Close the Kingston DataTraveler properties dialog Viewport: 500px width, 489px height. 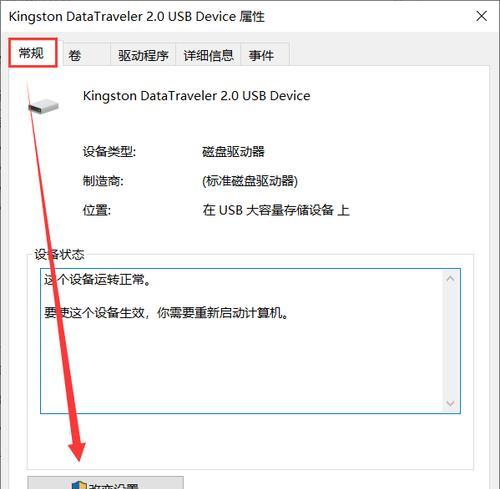click(481, 16)
